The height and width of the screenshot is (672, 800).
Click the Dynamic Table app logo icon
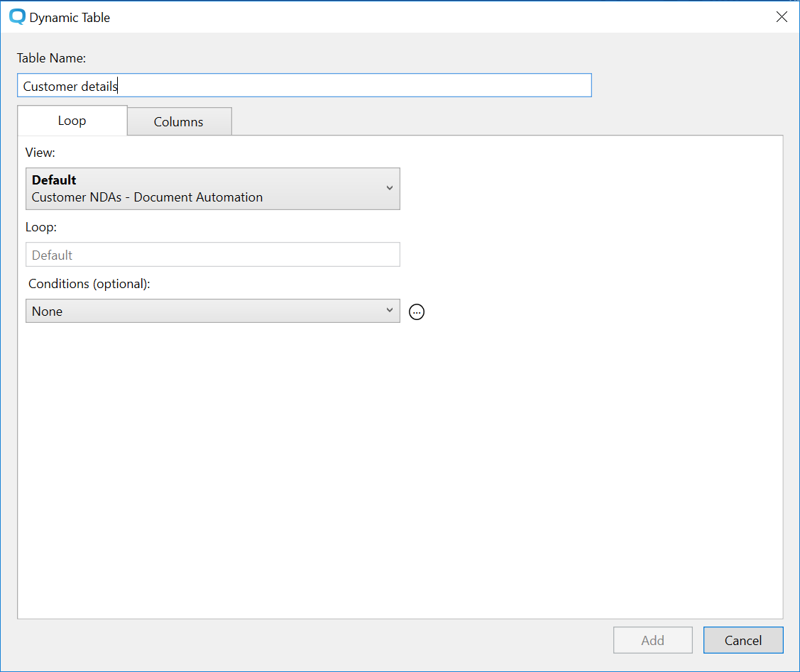click(18, 17)
